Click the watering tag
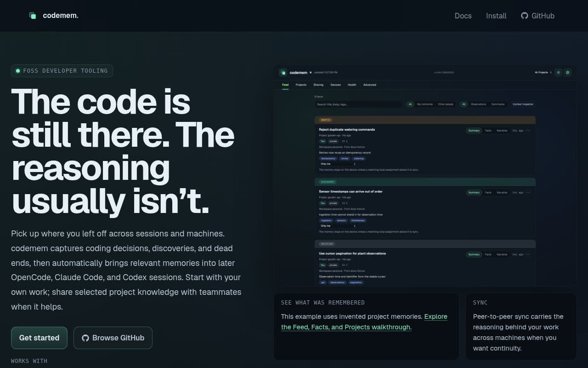This screenshot has width=588, height=368. pos(359,158)
